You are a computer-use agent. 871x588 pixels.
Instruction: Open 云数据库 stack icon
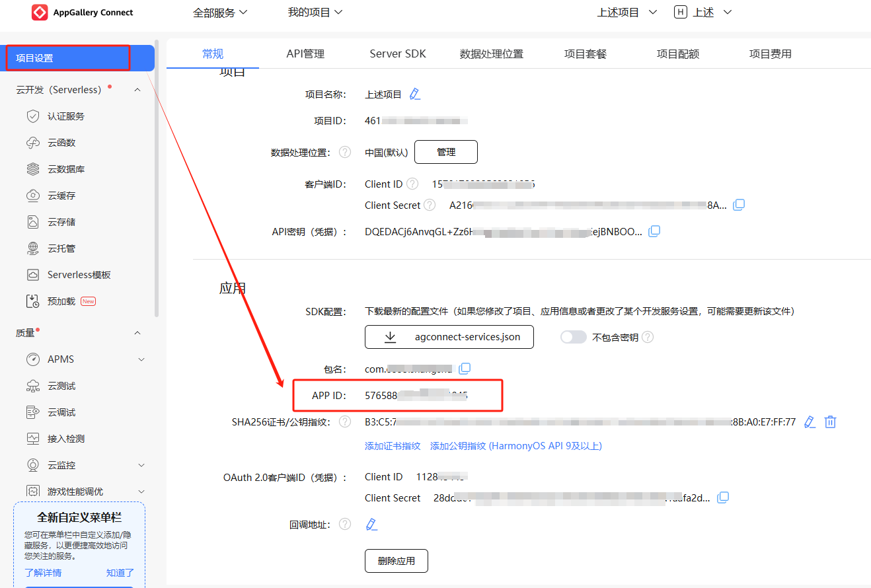click(33, 169)
